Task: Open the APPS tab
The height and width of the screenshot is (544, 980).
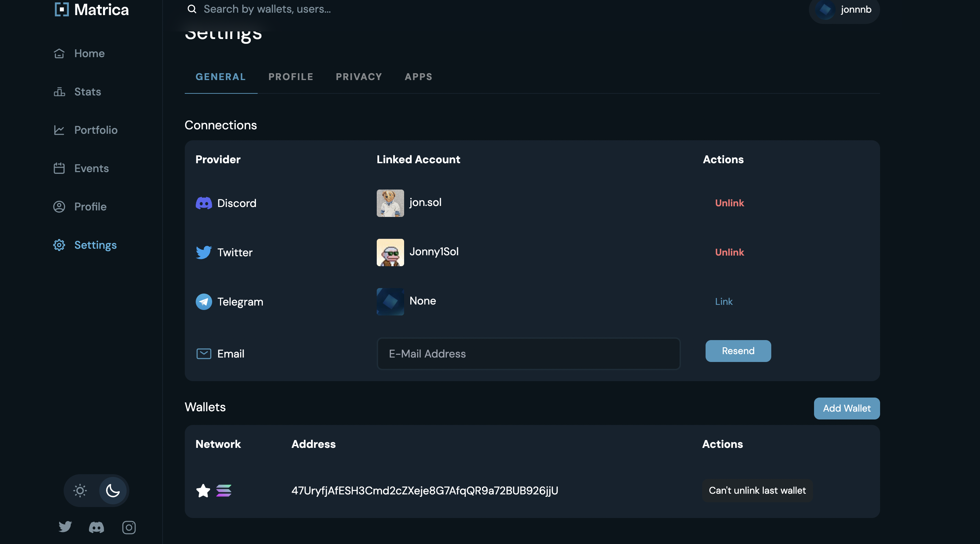Action: (418, 77)
